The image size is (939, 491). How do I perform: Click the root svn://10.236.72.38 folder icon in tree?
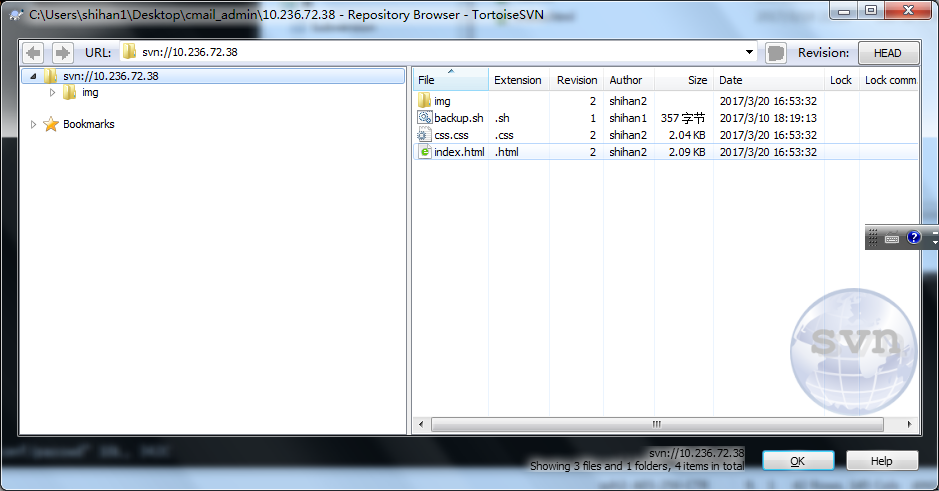tap(51, 76)
